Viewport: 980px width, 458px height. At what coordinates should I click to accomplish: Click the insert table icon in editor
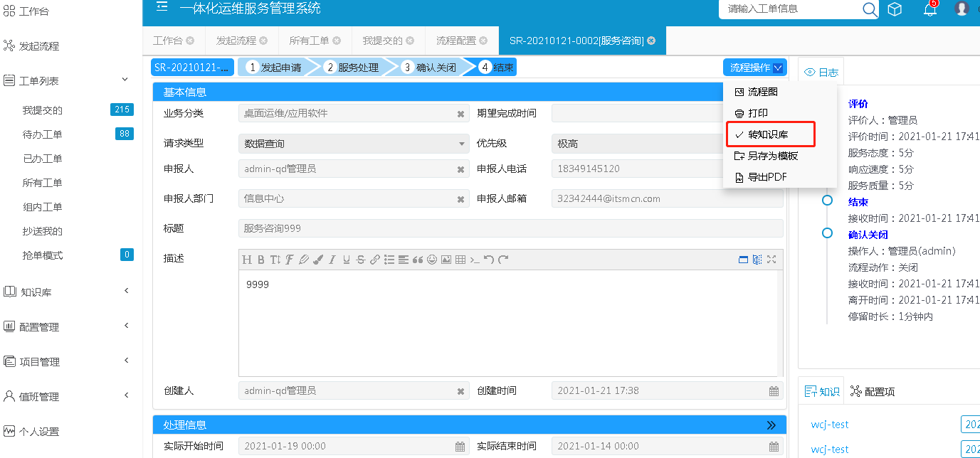click(460, 260)
